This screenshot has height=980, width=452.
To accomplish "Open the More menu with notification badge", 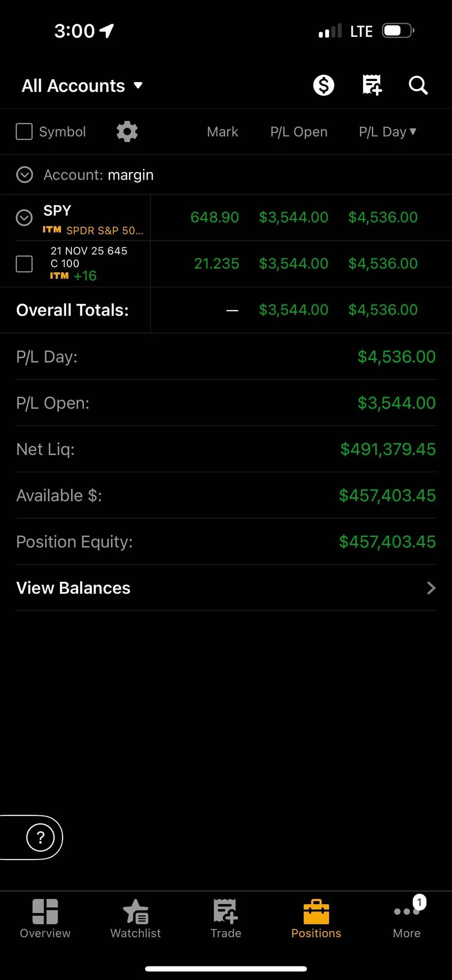I will 407,918.
